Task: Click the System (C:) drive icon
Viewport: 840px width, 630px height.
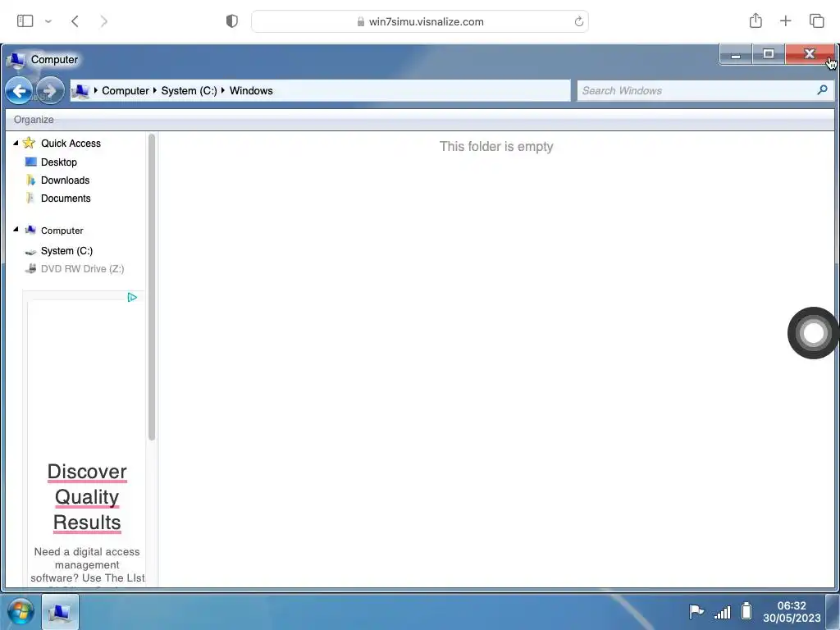Action: coord(30,251)
